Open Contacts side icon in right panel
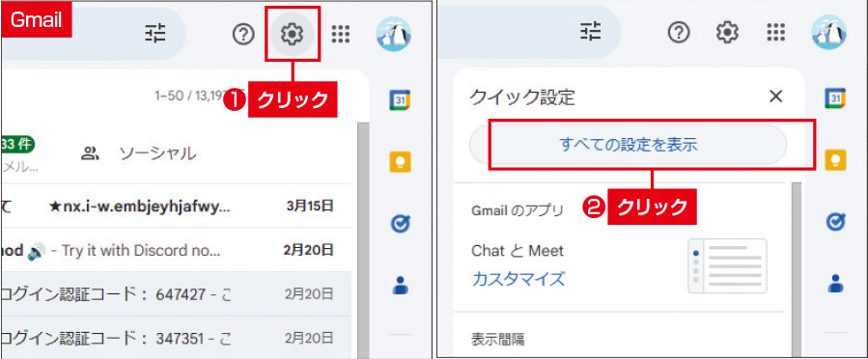This screenshot has height=359, width=868. [835, 283]
